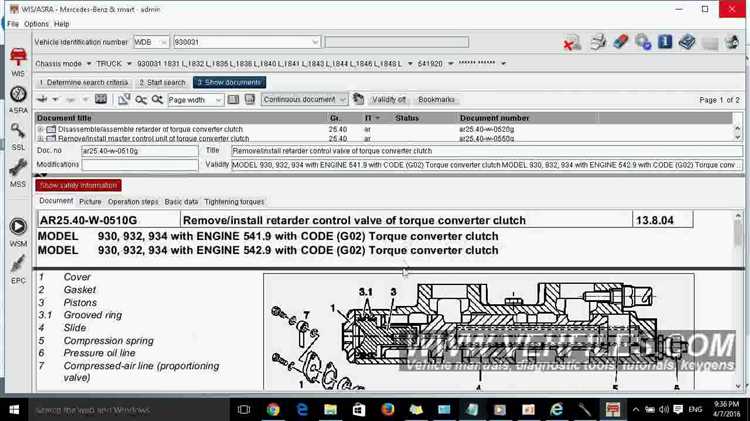Open Google Chrome from the taskbar
This screenshot has width=750, height=421.
273,410
